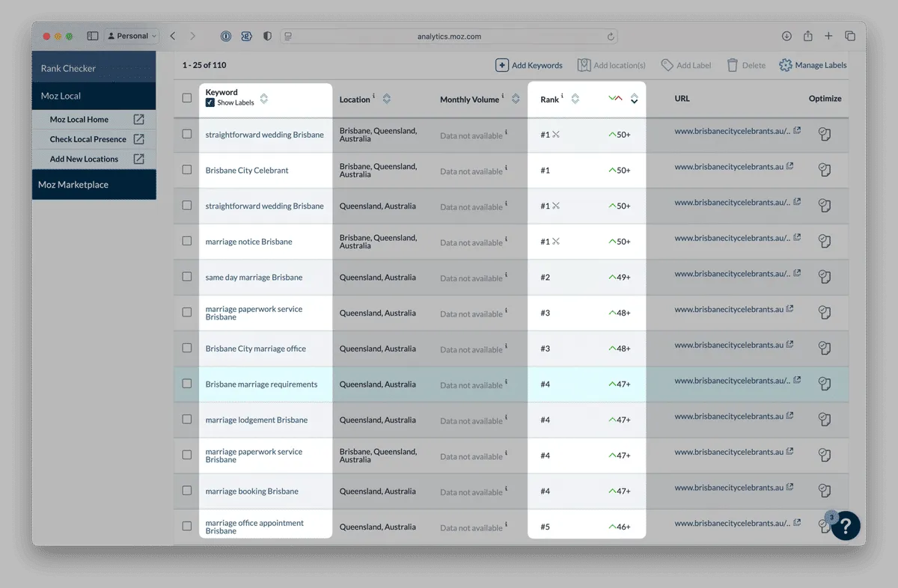Image resolution: width=898 pixels, height=588 pixels.
Task: Select same day marriage Brisbane checkbox
Action: click(187, 277)
